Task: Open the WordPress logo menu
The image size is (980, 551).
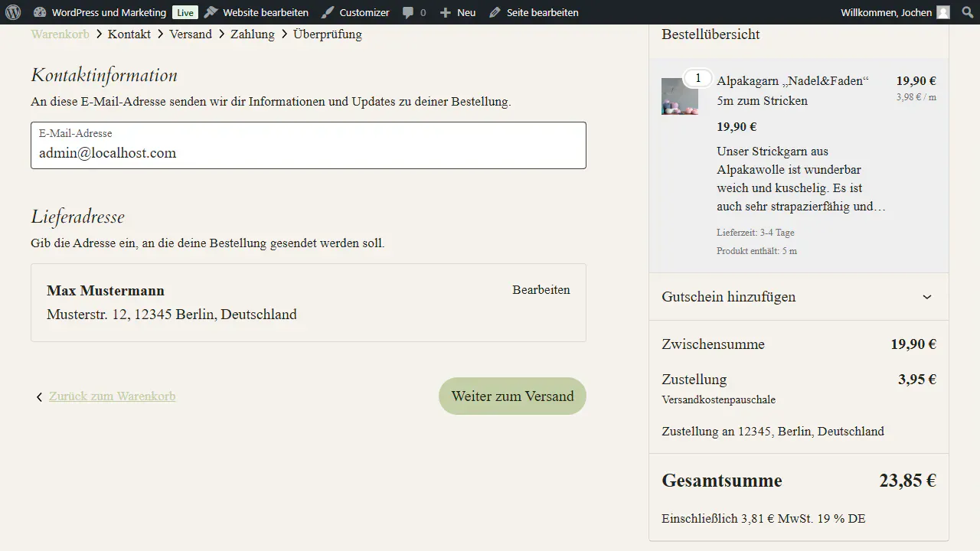Action: (x=13, y=12)
